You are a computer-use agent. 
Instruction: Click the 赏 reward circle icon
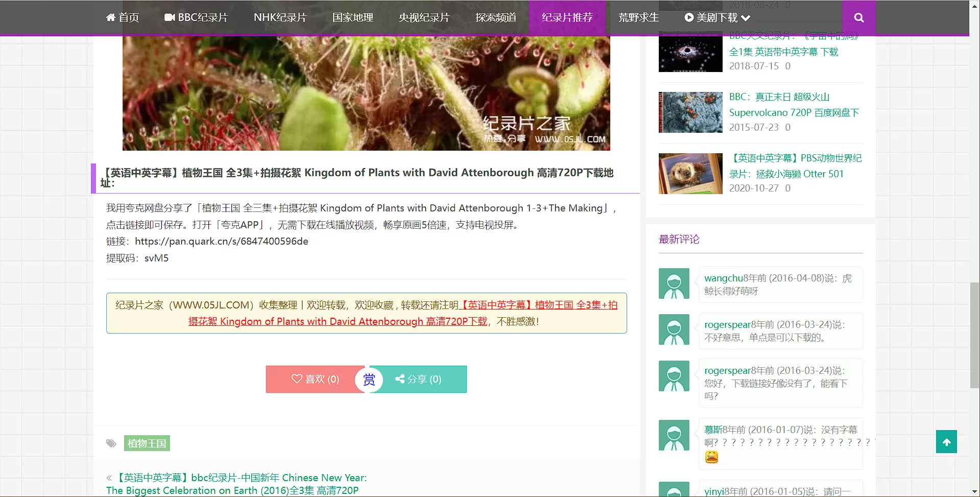(x=369, y=380)
